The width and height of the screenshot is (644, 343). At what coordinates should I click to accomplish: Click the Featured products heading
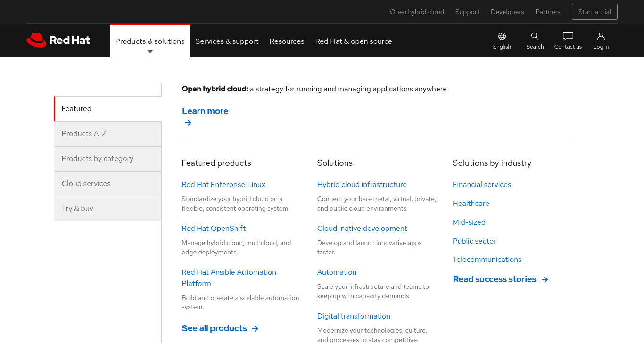coord(216,163)
